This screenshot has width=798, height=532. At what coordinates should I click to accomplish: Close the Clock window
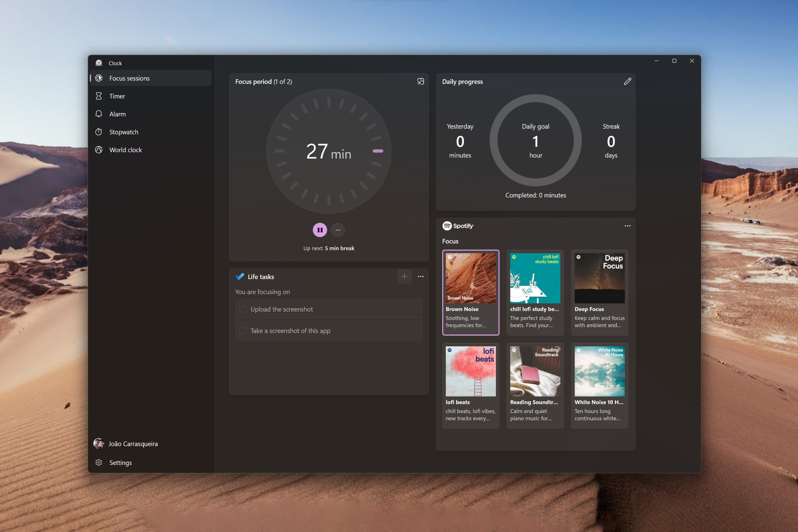692,61
